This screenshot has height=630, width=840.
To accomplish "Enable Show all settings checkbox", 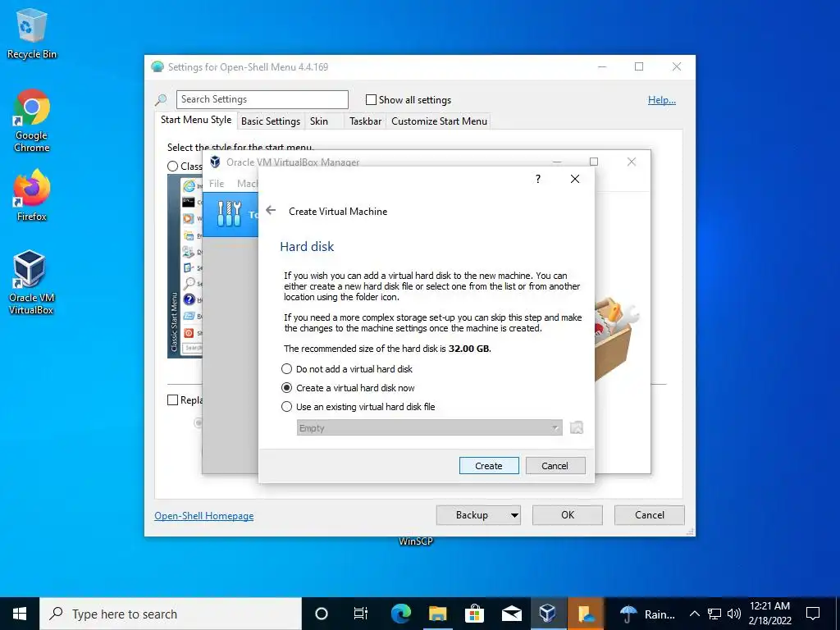I will tap(371, 99).
